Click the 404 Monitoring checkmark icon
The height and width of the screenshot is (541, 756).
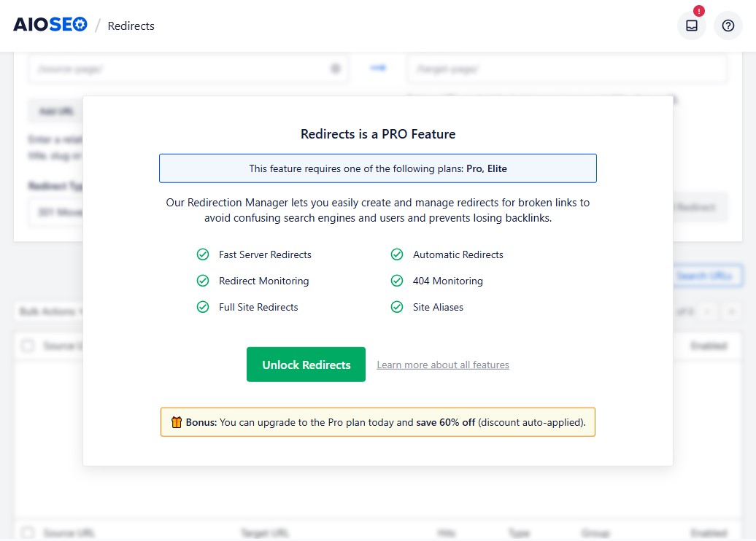(x=397, y=281)
